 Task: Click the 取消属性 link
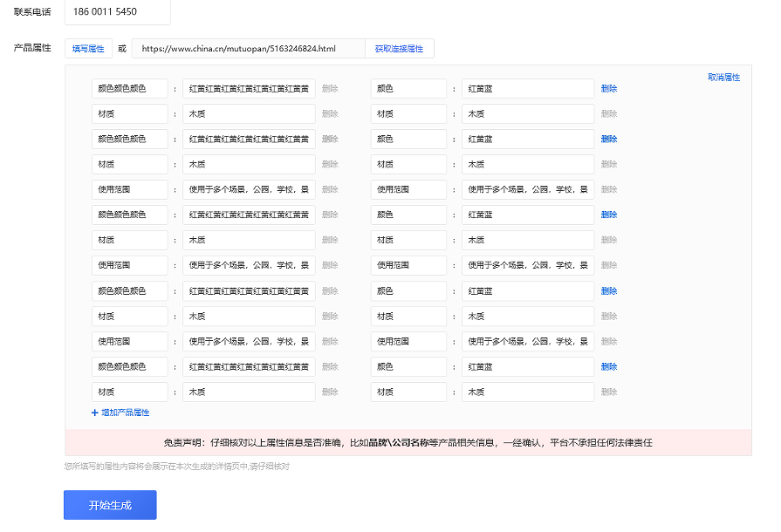coord(723,78)
